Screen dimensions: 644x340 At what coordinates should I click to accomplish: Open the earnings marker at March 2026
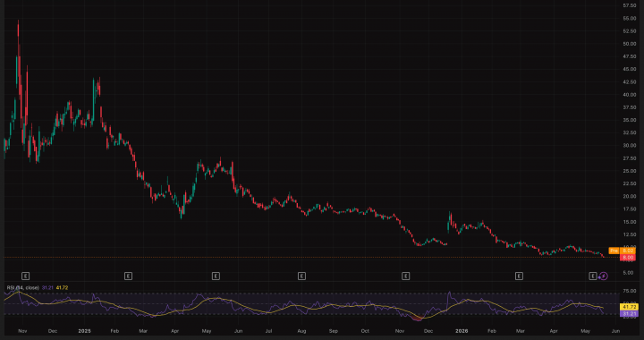pyautogui.click(x=519, y=276)
